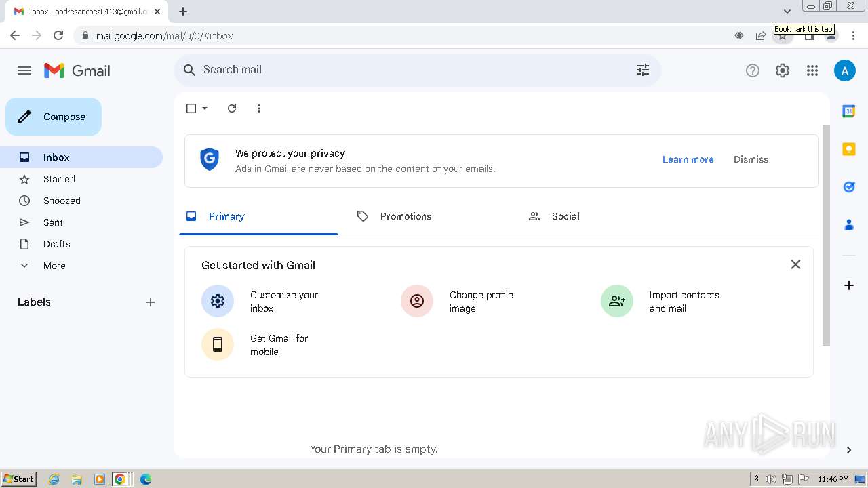The width and height of the screenshot is (868, 488).
Task: Dismiss the privacy banner
Action: [x=751, y=159]
